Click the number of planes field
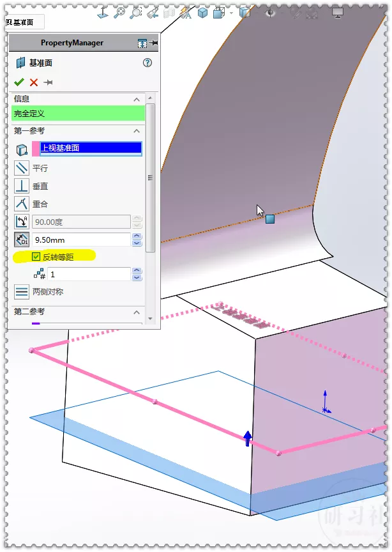This screenshot has height=552, width=392. 89,274
